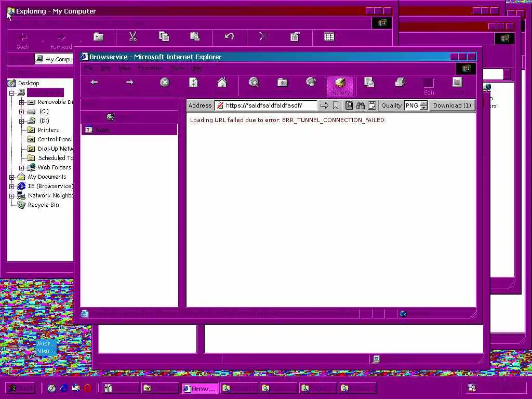Expand the (D:) drive node
Screen dimensions: 532x399
pyautogui.click(x=21, y=121)
